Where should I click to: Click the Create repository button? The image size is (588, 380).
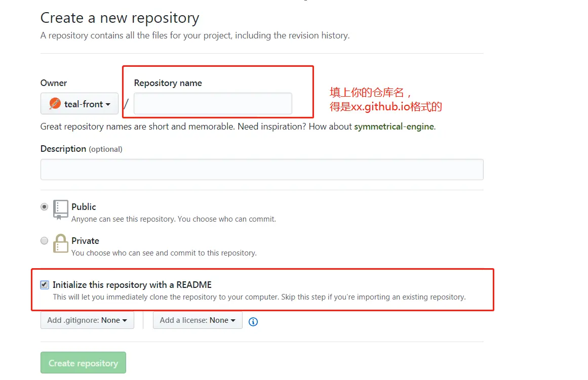coord(83,363)
